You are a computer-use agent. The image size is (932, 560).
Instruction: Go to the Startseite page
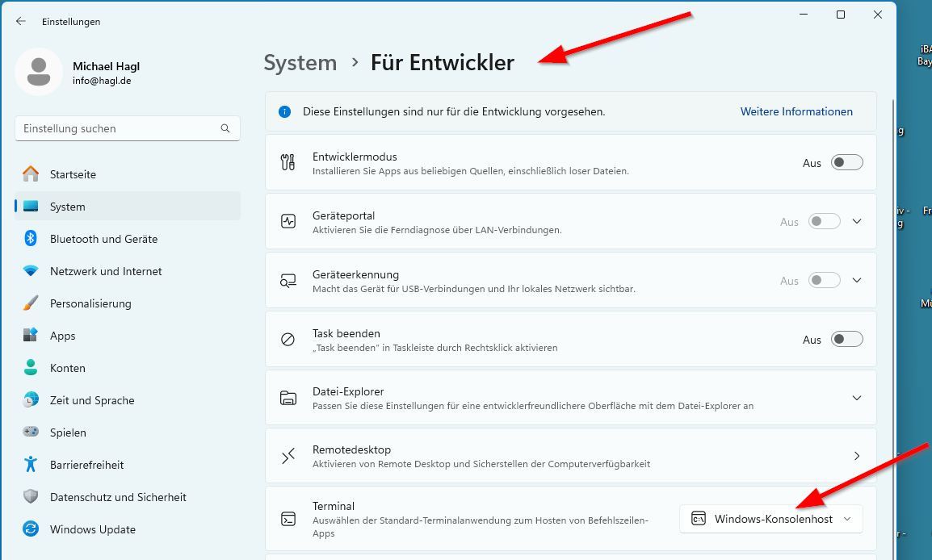click(73, 174)
